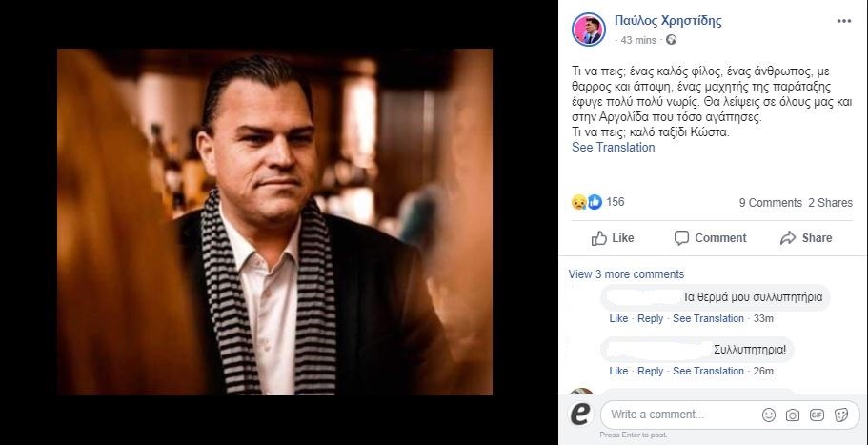The image size is (868, 445).
Task: Click the sad reaction emoji icon
Action: pyautogui.click(x=578, y=202)
